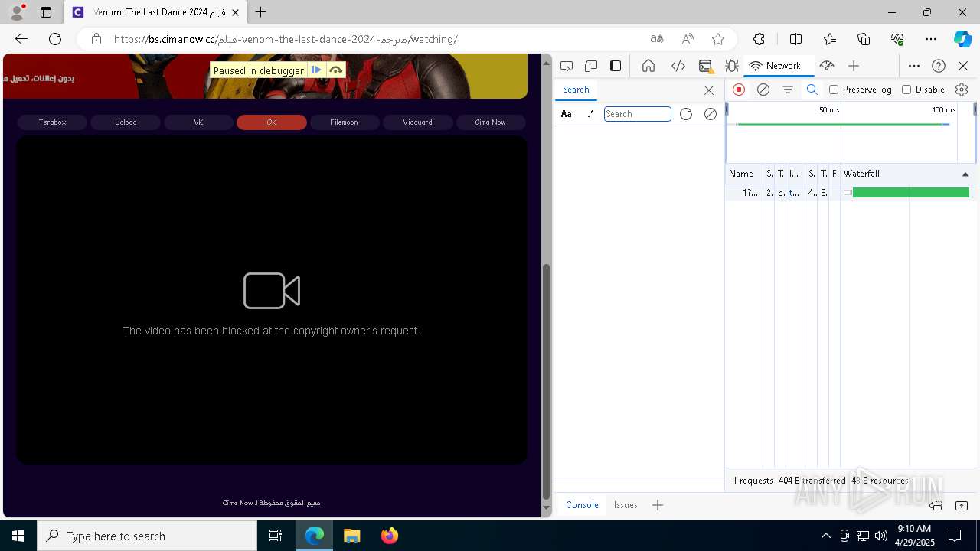Viewport: 980px width, 551px height.
Task: Toggle network filter bar
Action: click(787, 90)
